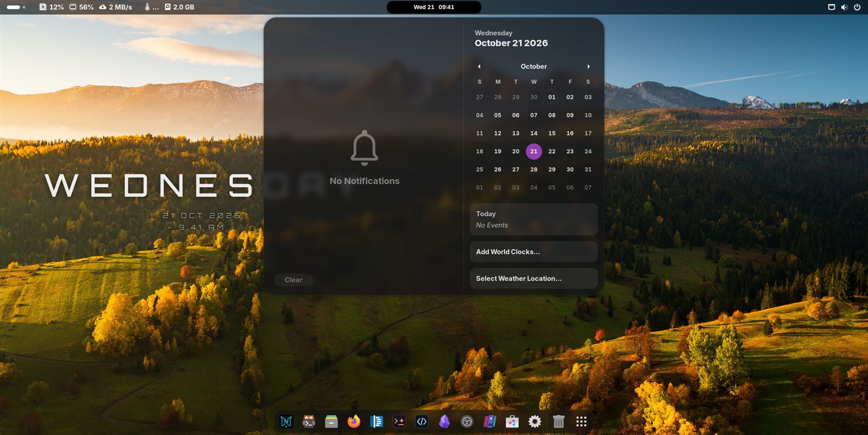Viewport: 868px width, 435px height.
Task: Select day 09 in the calendar
Action: point(570,115)
